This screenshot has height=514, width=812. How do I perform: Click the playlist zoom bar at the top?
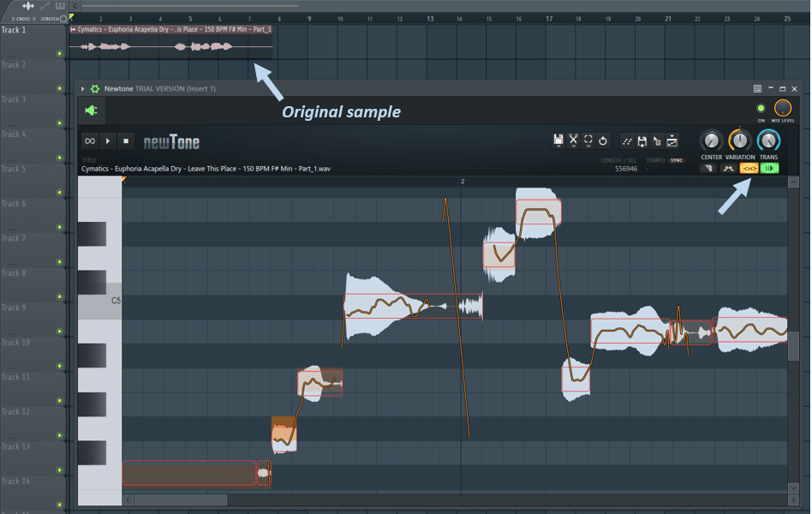[190, 6]
